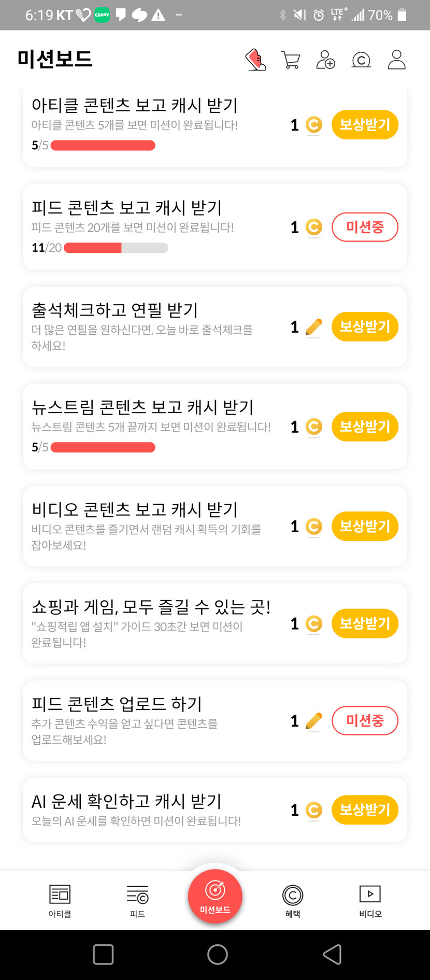Open the 혜택 tab
This screenshot has height=980, width=430.
293,901
